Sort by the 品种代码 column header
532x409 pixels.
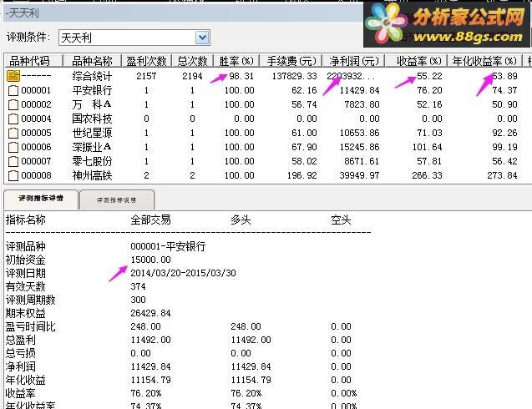tap(33, 61)
